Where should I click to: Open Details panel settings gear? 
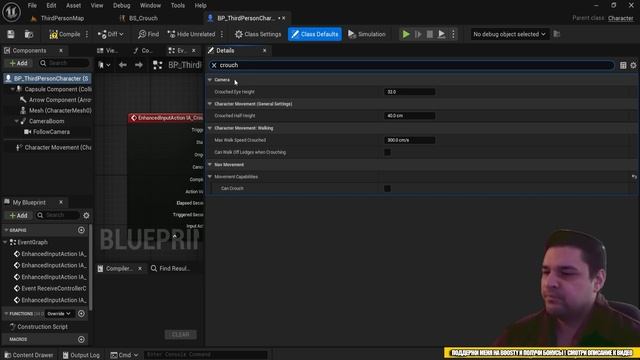pyautogui.click(x=633, y=65)
